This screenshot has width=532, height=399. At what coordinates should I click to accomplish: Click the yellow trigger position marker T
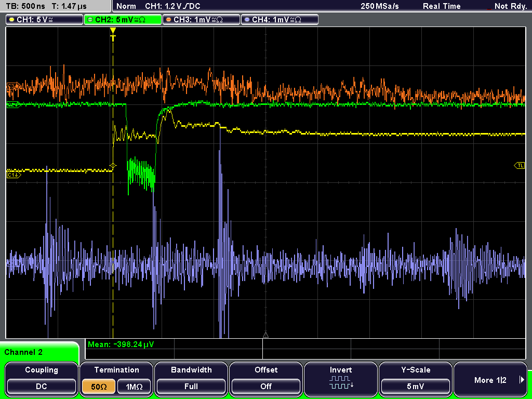(x=113, y=35)
